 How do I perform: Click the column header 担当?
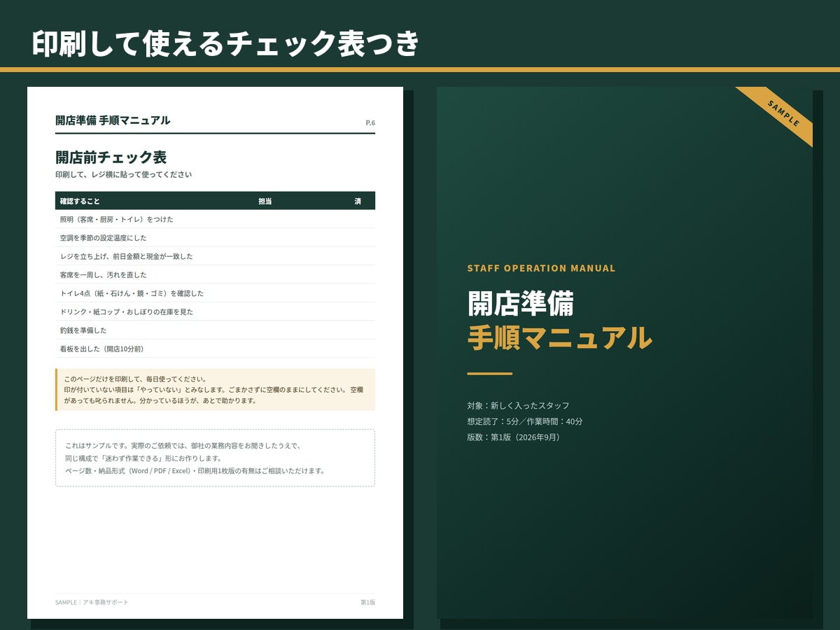(x=265, y=201)
